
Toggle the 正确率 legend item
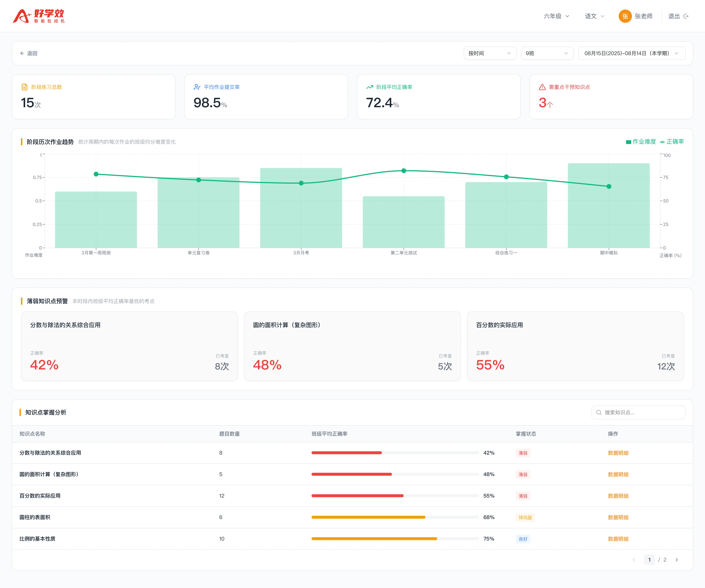coord(672,142)
